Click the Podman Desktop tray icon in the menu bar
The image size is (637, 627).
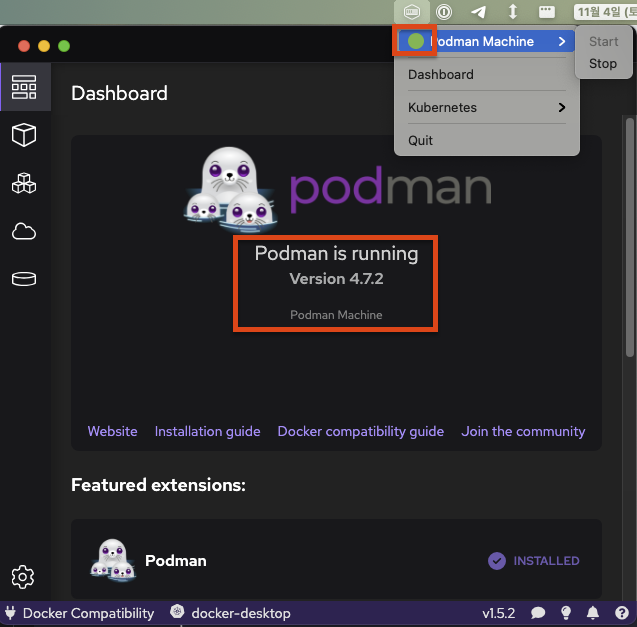click(412, 12)
